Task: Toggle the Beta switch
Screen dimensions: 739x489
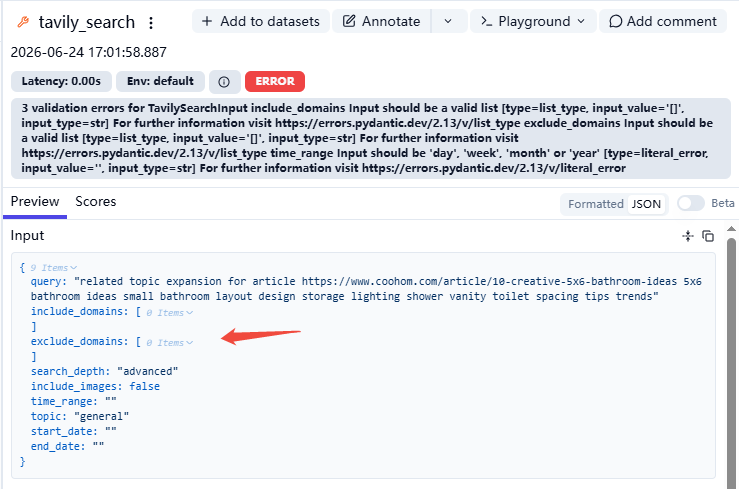Action: tap(691, 203)
